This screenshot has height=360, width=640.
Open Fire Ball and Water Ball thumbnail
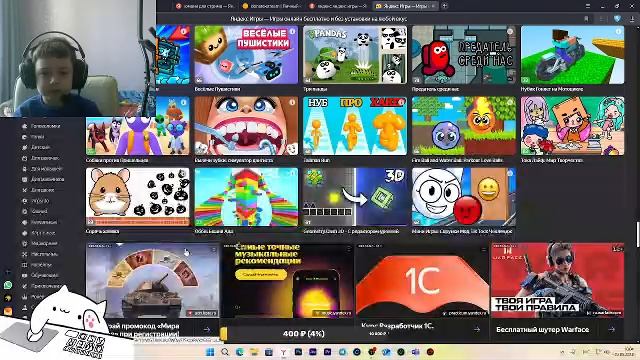(x=464, y=126)
